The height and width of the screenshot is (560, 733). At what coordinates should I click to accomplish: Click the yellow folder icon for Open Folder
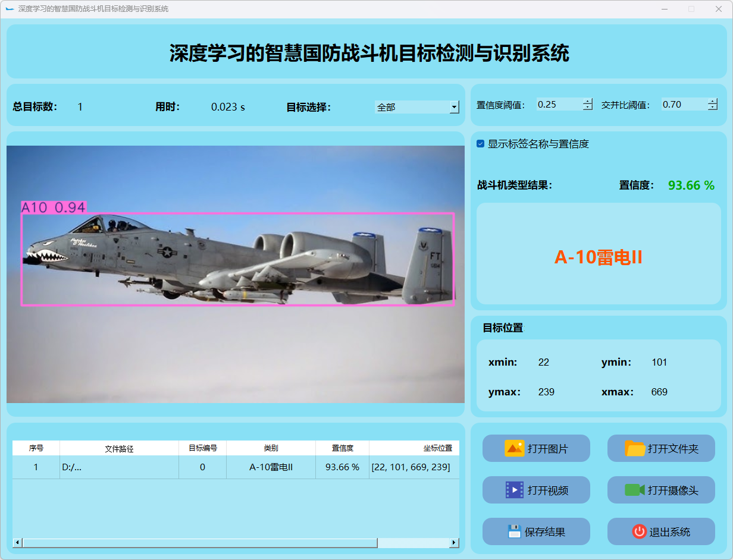point(635,448)
